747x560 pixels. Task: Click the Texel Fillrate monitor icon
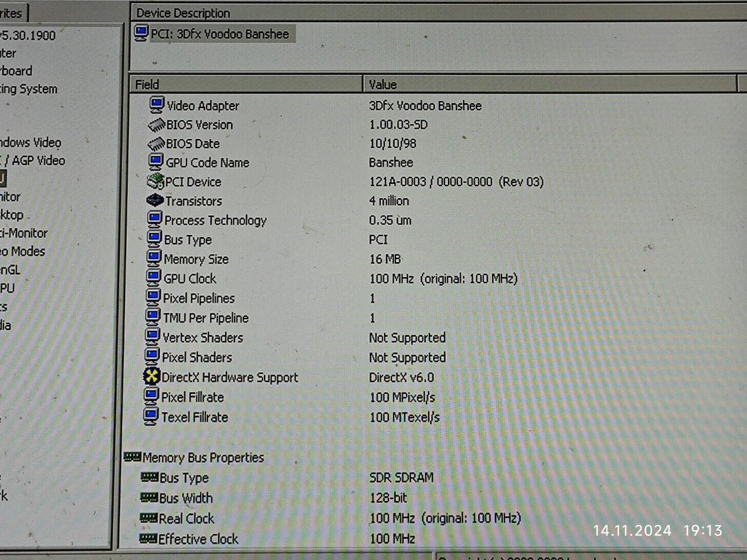click(151, 416)
